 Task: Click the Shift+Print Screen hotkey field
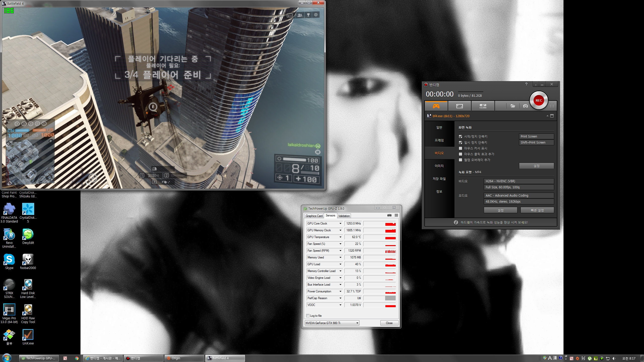click(536, 143)
